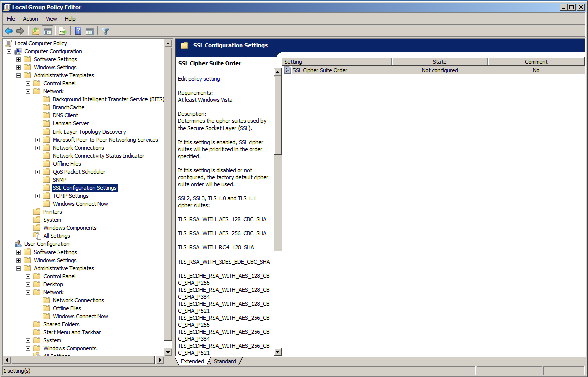This screenshot has width=588, height=377.
Task: Click the Local Computer Policy root icon
Action: [9, 43]
